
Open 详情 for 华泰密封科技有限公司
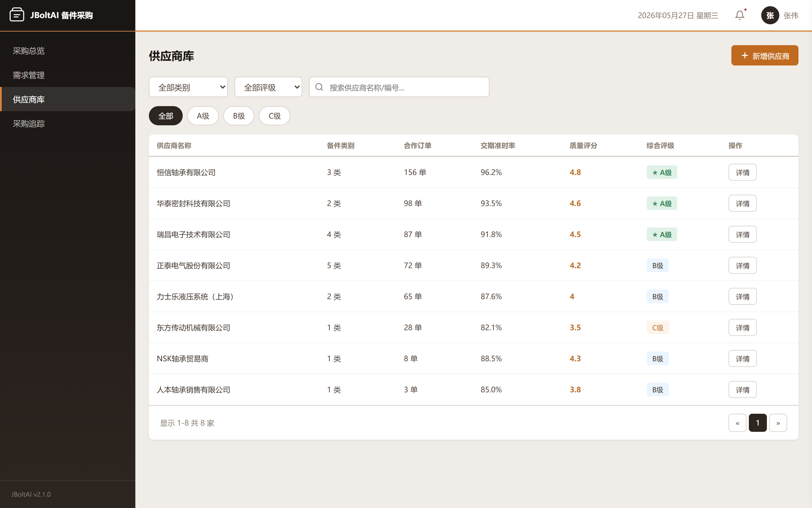742,203
